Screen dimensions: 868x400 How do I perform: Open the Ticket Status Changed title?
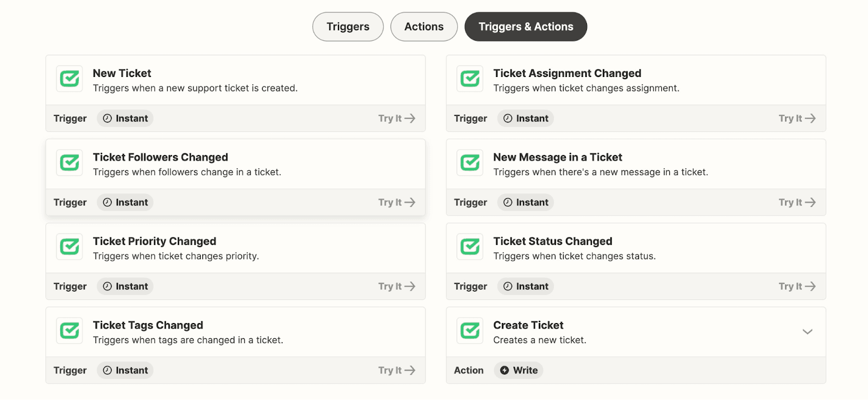click(552, 241)
